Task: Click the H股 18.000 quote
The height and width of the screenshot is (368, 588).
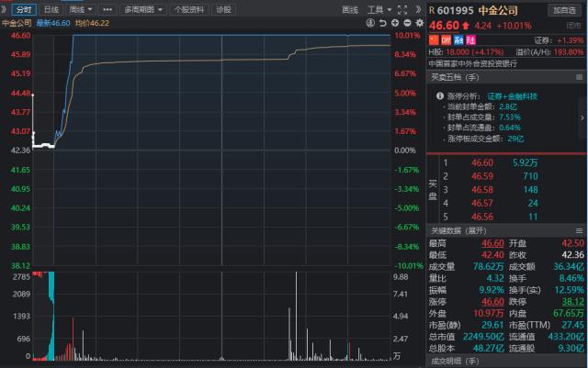Action: pos(466,51)
